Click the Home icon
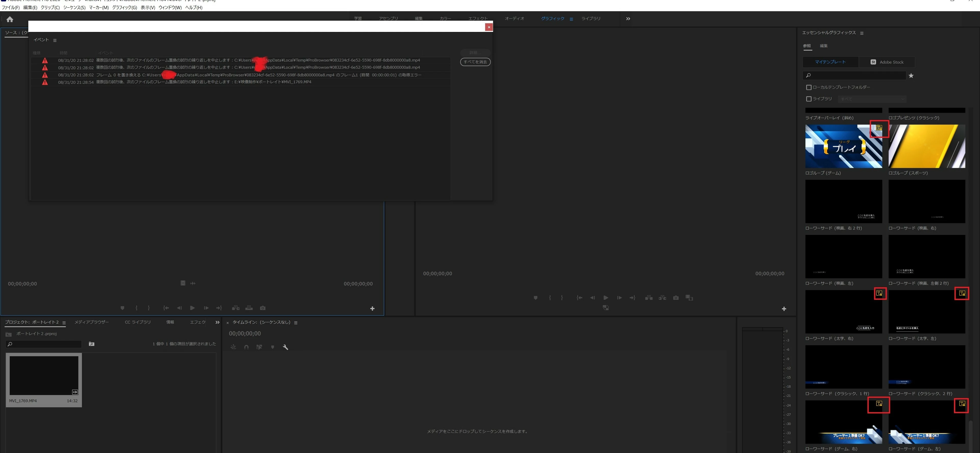 coord(10,19)
